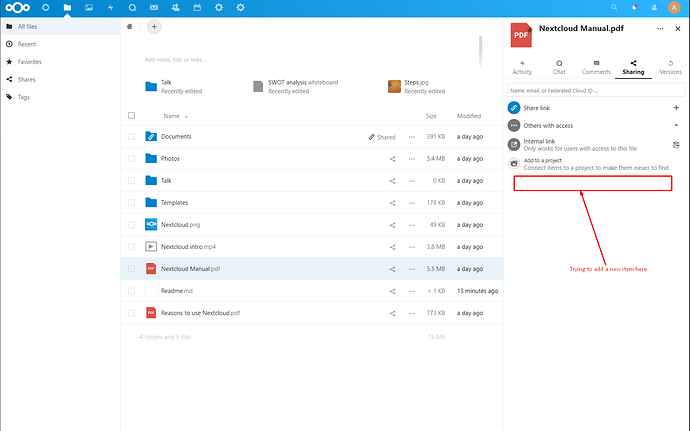Open the Contacts app icon

pyautogui.click(x=175, y=7)
